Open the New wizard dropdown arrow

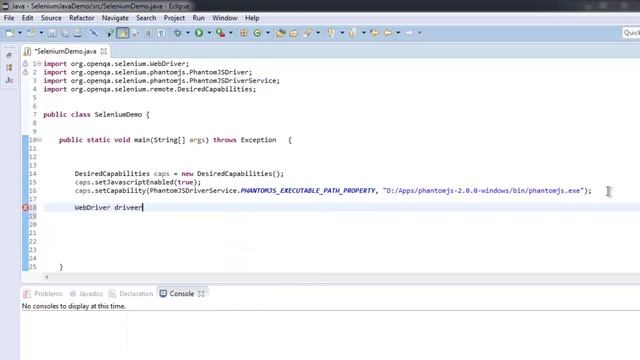click(20, 33)
